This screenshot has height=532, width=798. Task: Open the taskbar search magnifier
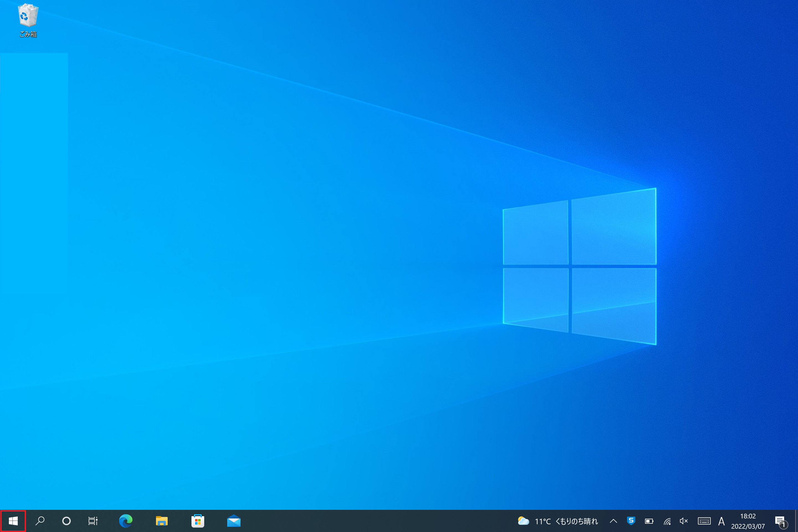(40, 521)
